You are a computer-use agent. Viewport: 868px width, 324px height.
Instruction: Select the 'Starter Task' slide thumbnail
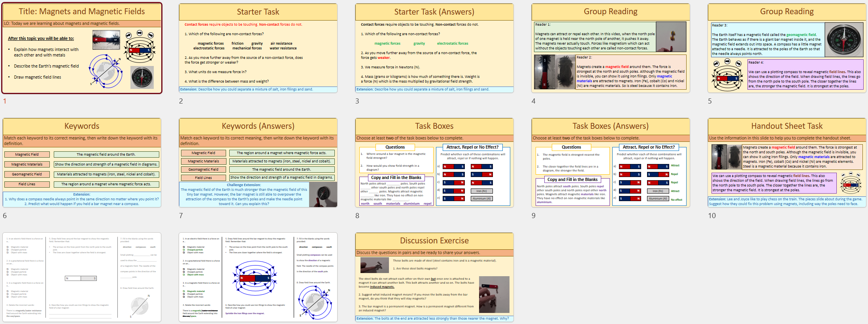[x=258, y=48]
